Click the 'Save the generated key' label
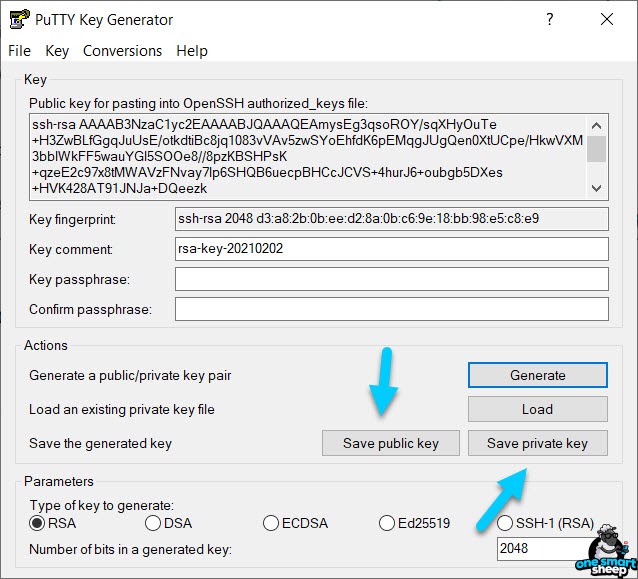The height and width of the screenshot is (579, 638). [101, 443]
